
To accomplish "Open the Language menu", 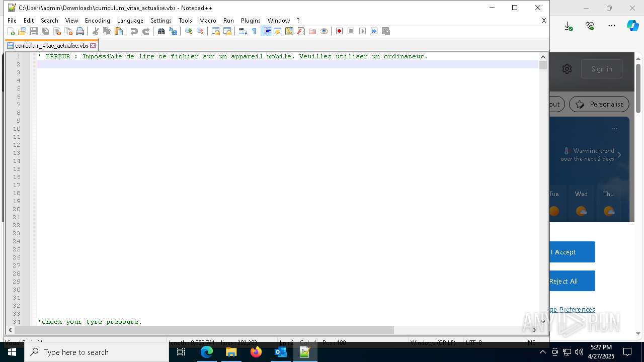I will [x=130, y=21].
